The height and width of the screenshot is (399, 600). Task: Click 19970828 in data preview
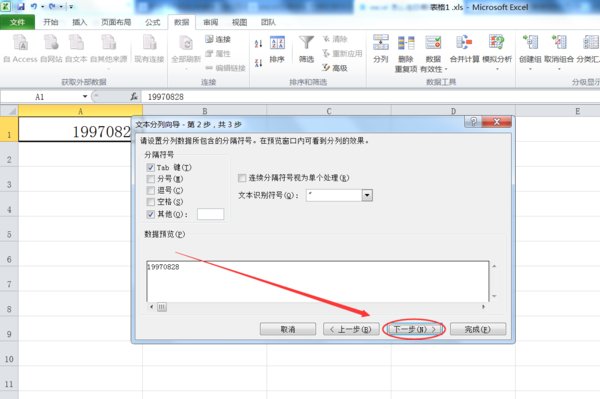point(163,267)
